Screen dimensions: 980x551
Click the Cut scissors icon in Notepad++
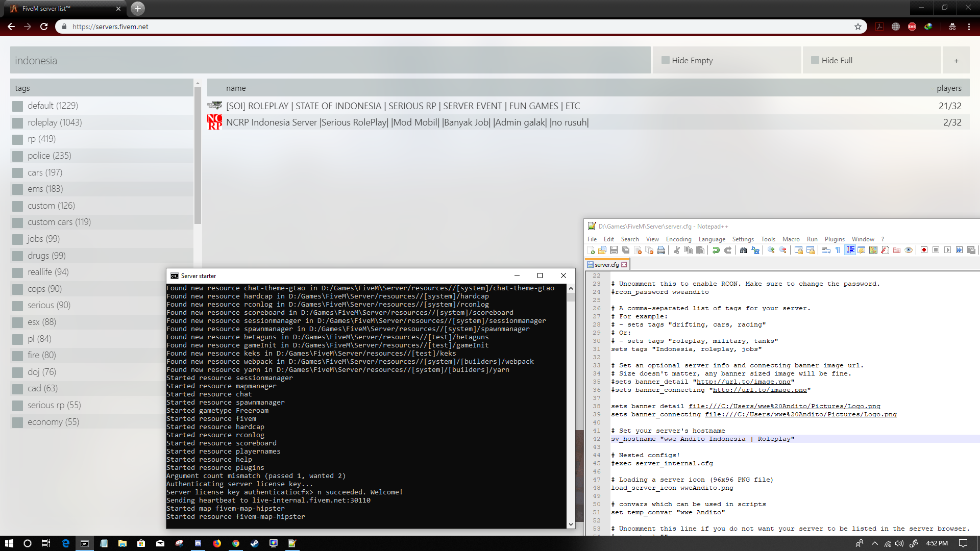(x=677, y=250)
